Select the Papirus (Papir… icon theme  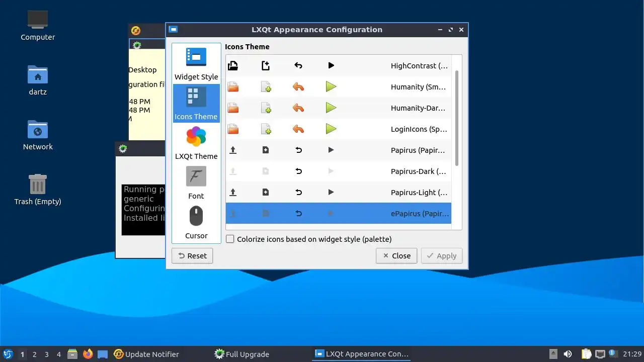click(339, 150)
